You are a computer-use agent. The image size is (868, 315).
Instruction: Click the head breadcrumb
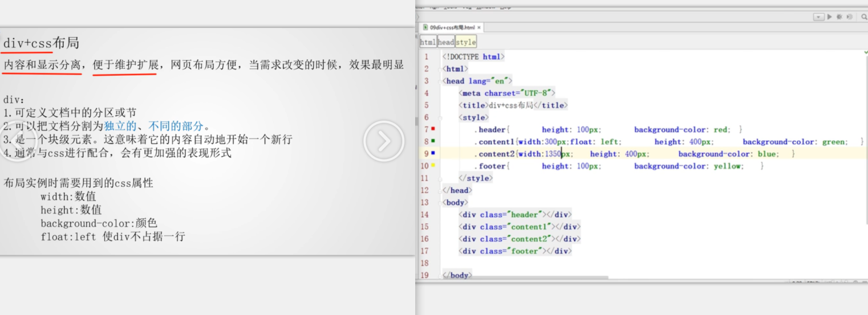click(446, 42)
